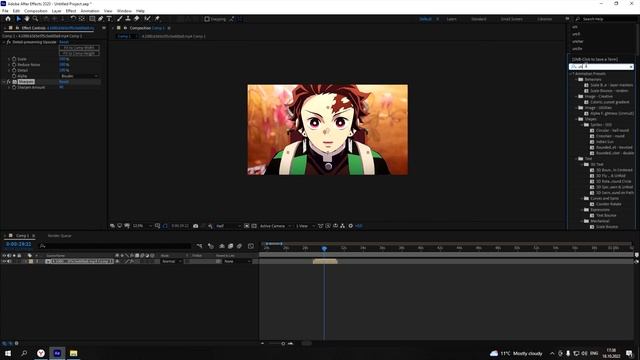
Task: Collapse the Behaviors preset folder
Action: pyautogui.click(x=576, y=80)
